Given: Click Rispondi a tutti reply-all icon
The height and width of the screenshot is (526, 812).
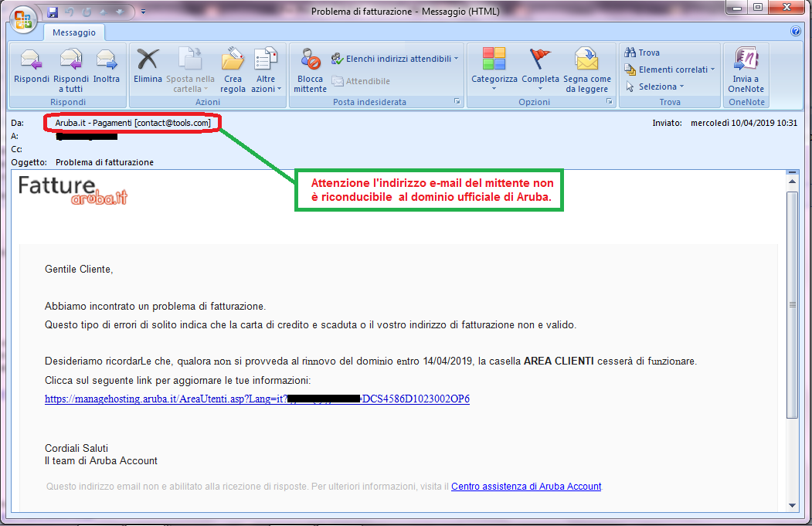Looking at the screenshot, I should [71, 70].
